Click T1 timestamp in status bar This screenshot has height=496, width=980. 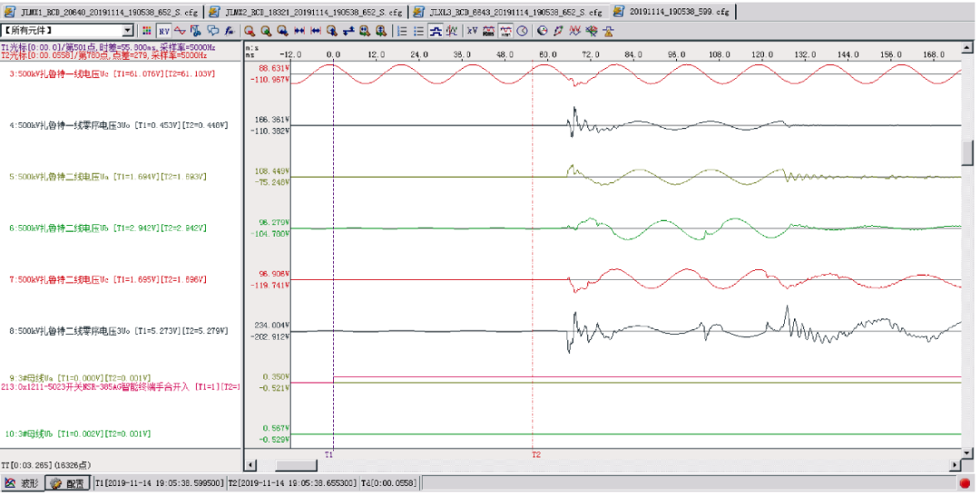tap(160, 483)
